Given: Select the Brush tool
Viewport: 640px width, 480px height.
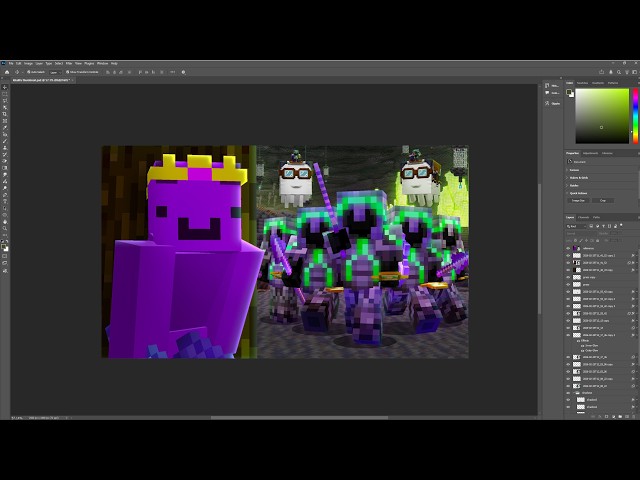Looking at the screenshot, I should pyautogui.click(x=5, y=141).
